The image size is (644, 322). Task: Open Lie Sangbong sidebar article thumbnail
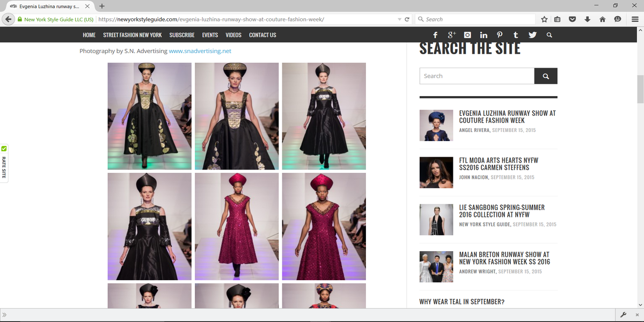(x=436, y=219)
